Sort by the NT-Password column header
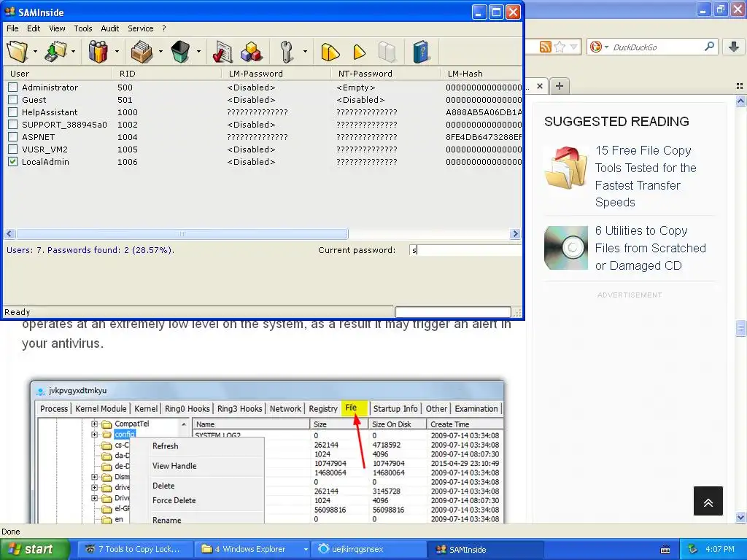This screenshot has width=747, height=560. [386, 74]
